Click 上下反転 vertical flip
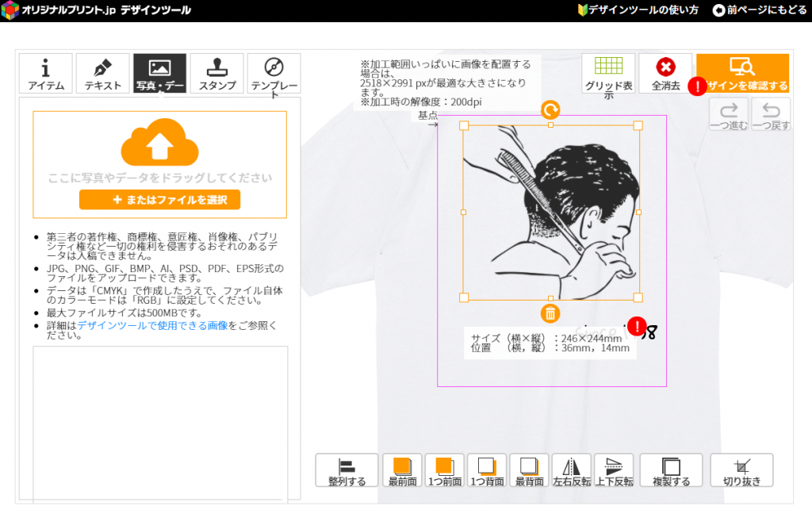Viewport: 812px width, 506px height. [615, 471]
